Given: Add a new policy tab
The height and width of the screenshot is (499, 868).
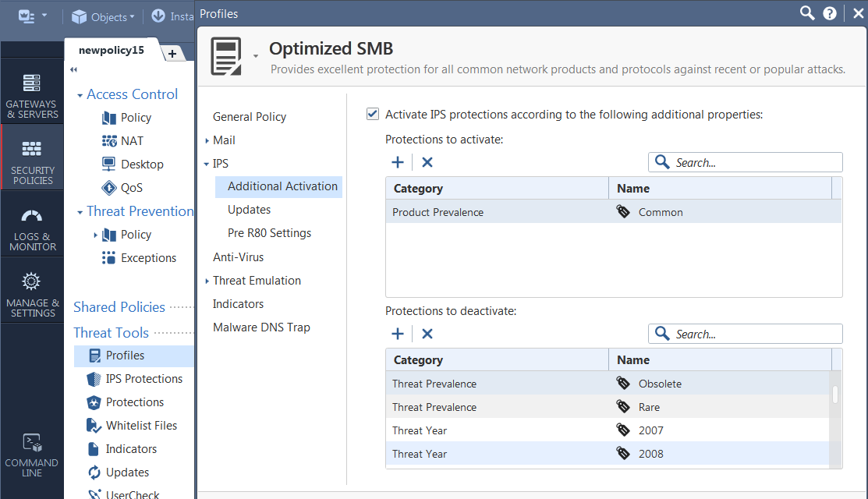Looking at the screenshot, I should pyautogui.click(x=172, y=54).
